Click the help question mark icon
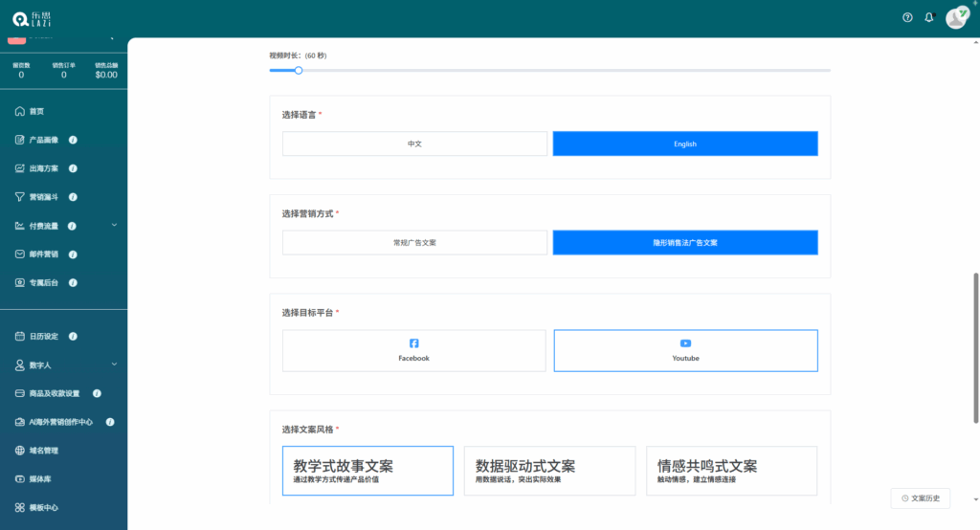 (907, 17)
